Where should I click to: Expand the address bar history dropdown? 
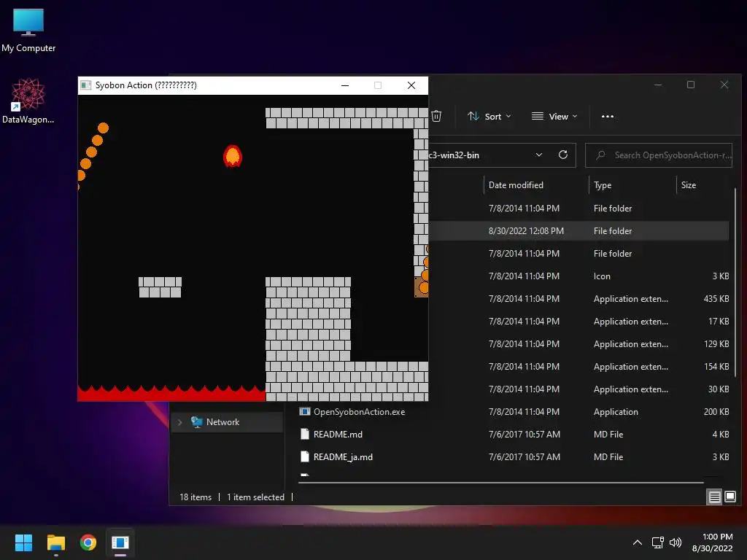tap(539, 155)
